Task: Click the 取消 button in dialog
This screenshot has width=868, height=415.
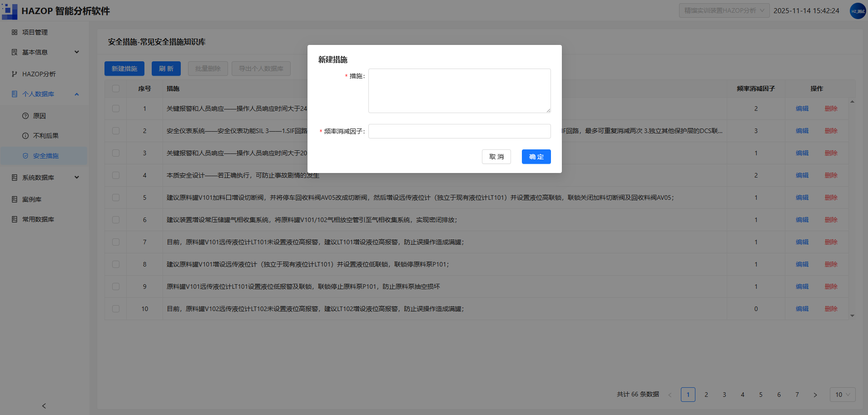Action: (x=496, y=157)
